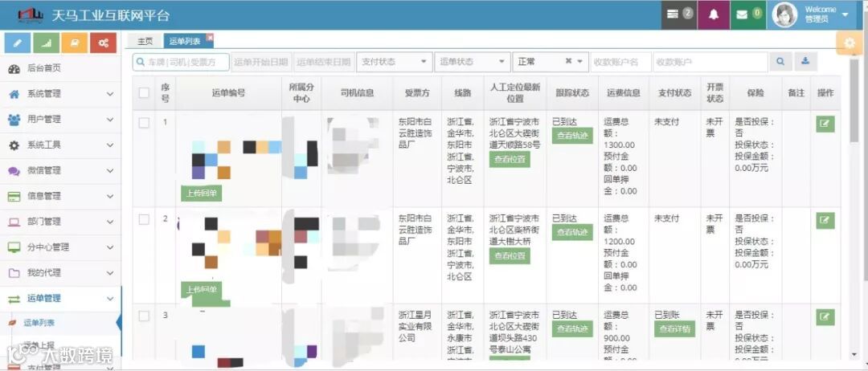Image resolution: width=868 pixels, height=371 pixels.
Task: Click the 信息管理 card icon
Action: [14, 196]
